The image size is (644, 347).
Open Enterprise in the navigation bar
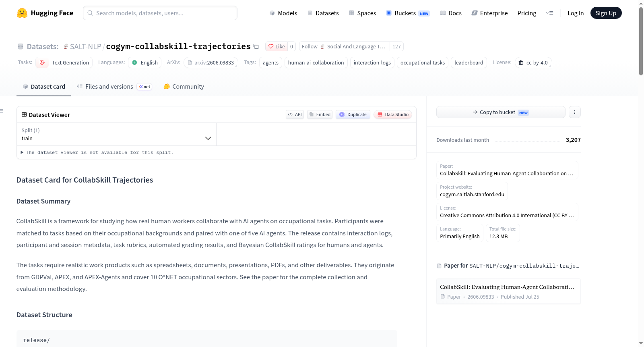point(489,13)
